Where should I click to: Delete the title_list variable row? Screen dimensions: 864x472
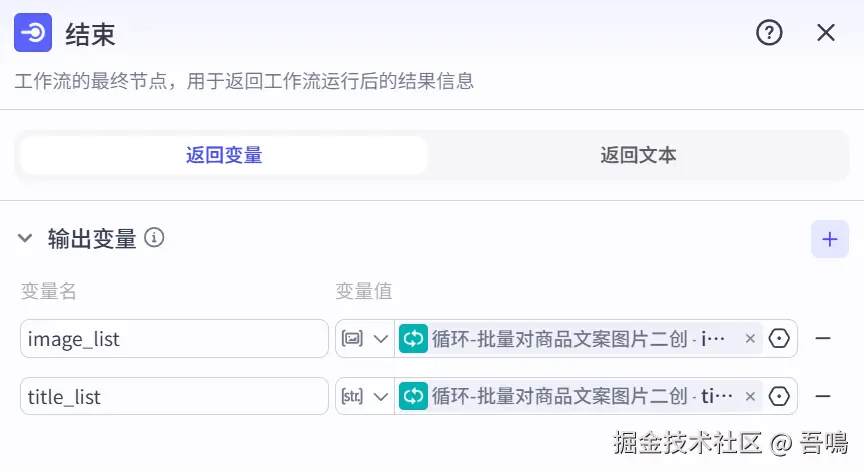[823, 397]
